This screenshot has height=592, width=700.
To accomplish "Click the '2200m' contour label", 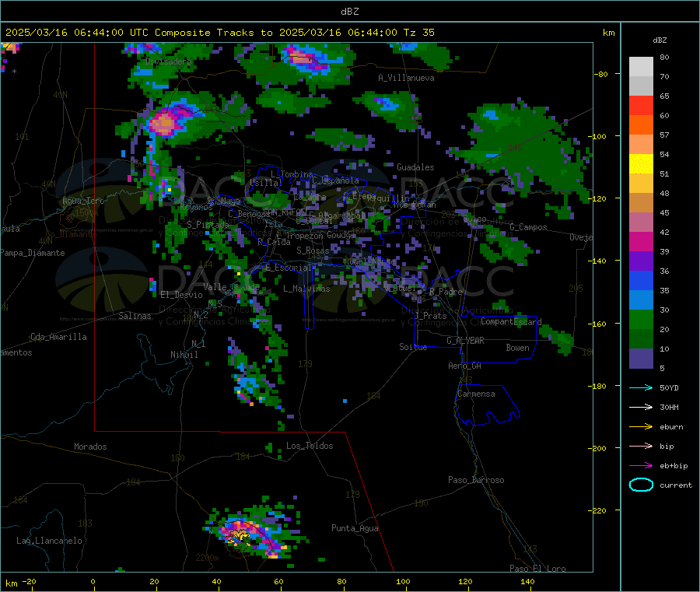I will click(207, 558).
